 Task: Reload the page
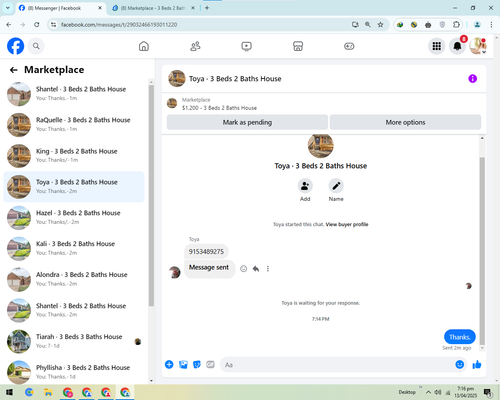point(37,25)
